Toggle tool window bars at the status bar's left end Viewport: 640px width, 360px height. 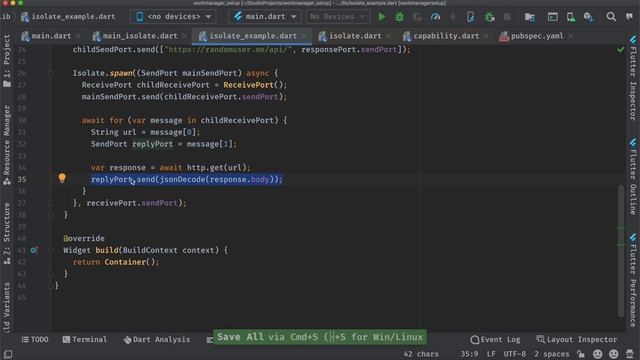click(8, 354)
